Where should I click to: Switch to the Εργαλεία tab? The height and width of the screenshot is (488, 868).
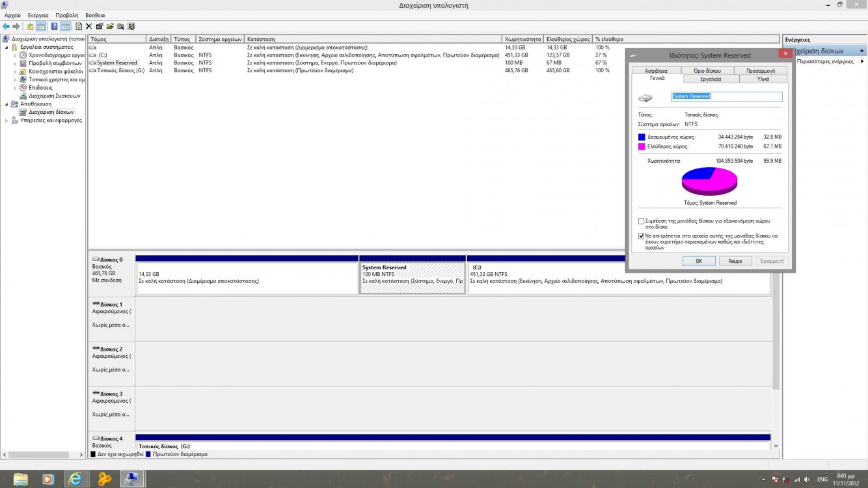click(x=711, y=78)
